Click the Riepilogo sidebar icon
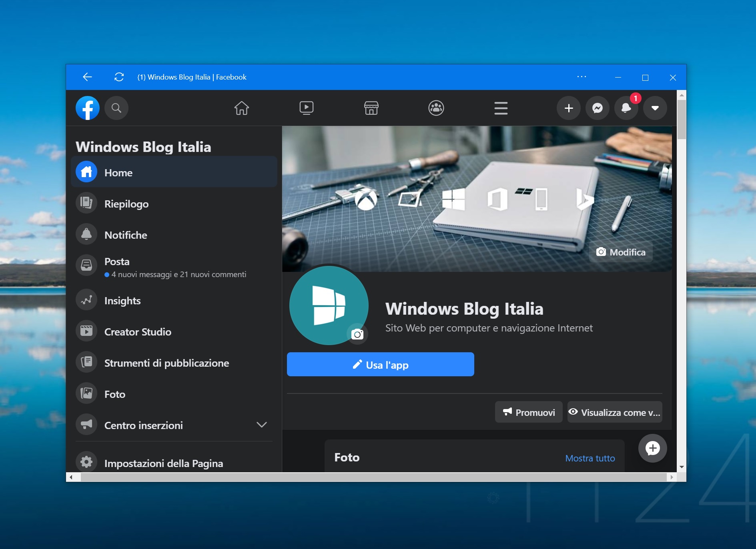This screenshot has width=756, height=549. click(86, 203)
